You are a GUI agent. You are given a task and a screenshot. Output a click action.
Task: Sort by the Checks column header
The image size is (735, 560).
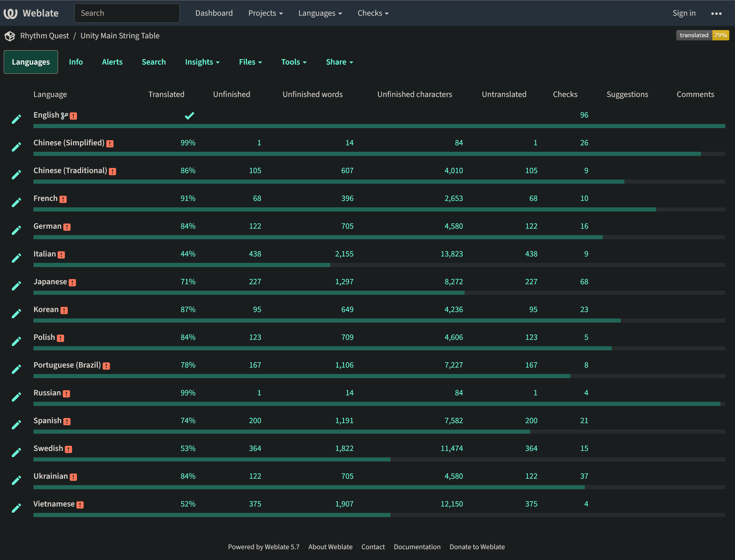click(565, 94)
